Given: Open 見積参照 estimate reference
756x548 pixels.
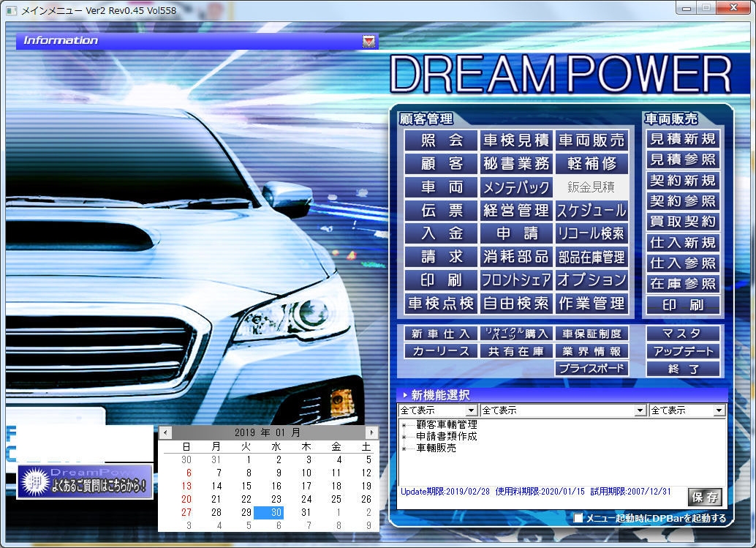Looking at the screenshot, I should click(683, 159).
